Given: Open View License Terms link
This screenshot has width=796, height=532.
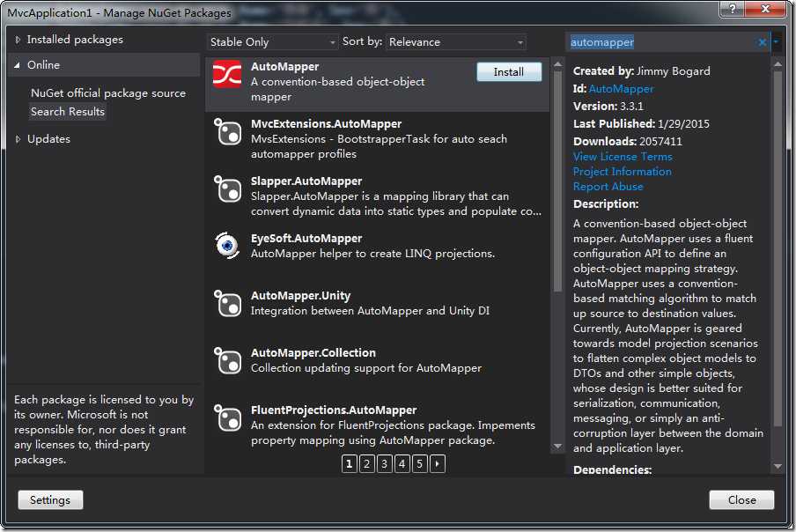Looking at the screenshot, I should point(623,157).
